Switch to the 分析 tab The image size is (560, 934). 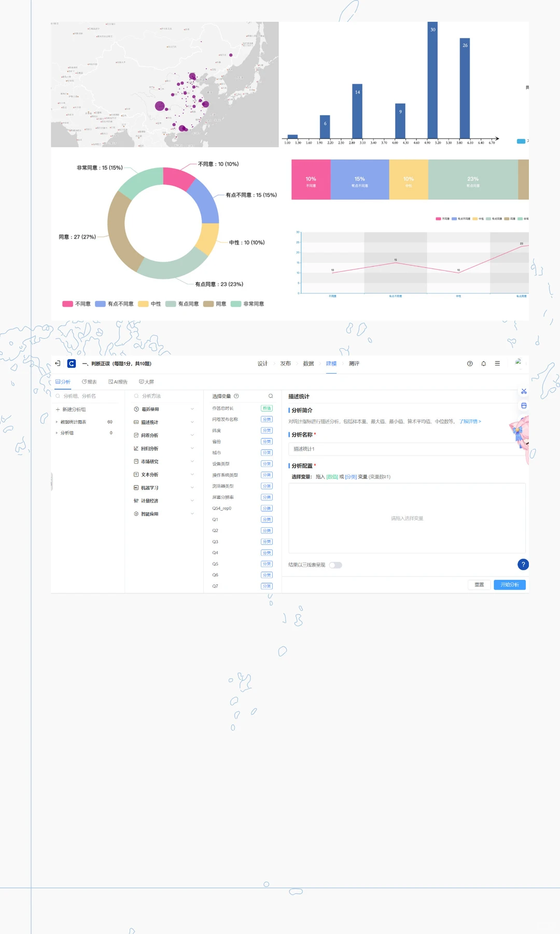(63, 382)
